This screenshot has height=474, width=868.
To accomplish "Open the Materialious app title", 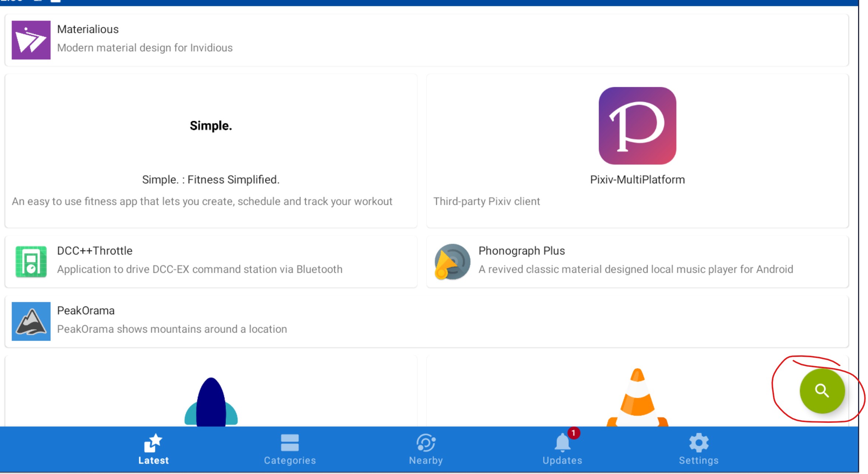I will click(88, 29).
